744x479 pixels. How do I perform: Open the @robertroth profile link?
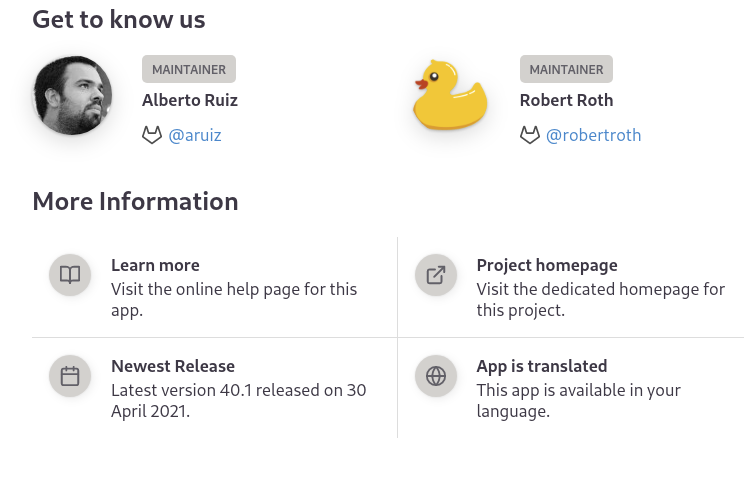click(593, 135)
